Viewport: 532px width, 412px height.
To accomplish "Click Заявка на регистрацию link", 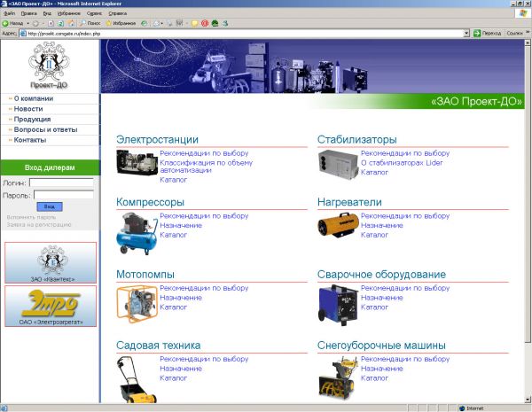I will coord(39,224).
